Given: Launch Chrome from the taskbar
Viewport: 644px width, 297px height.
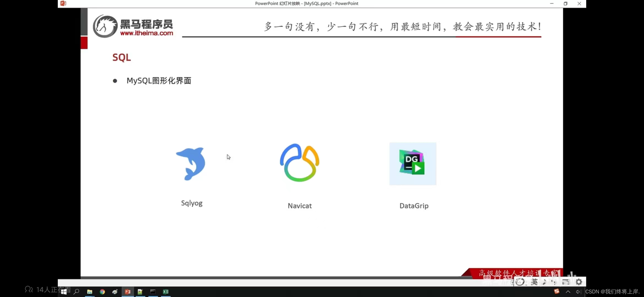Looking at the screenshot, I should pos(102,292).
